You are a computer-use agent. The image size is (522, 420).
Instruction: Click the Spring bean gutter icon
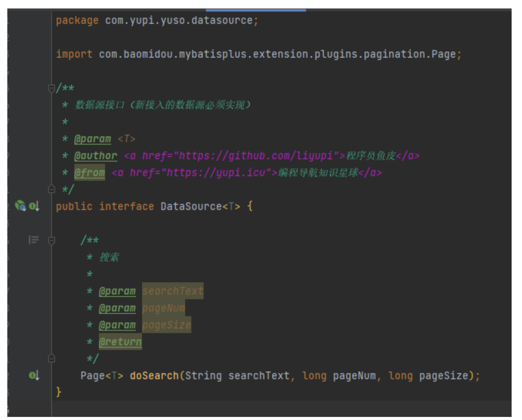(x=20, y=206)
